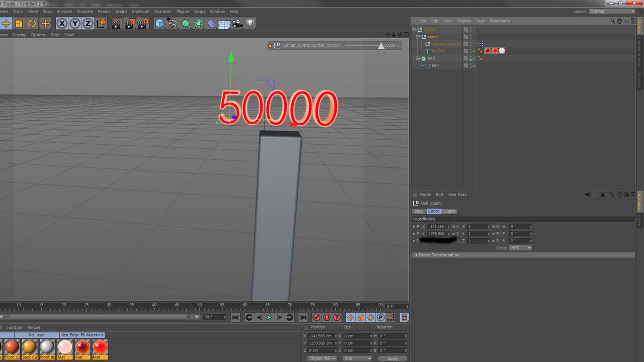Viewport: 644px width, 362px height.
Task: Add a Camera object
Action: coord(237,24)
